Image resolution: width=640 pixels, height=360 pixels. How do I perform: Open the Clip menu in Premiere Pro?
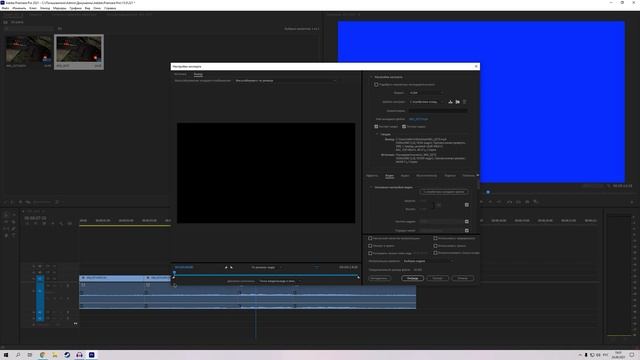pos(33,8)
